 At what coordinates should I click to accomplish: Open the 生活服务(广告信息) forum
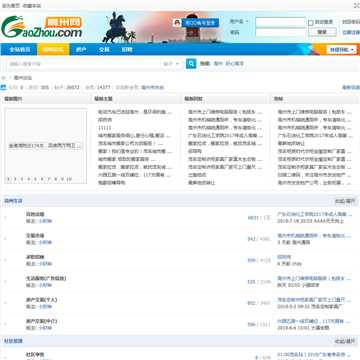click(46, 278)
